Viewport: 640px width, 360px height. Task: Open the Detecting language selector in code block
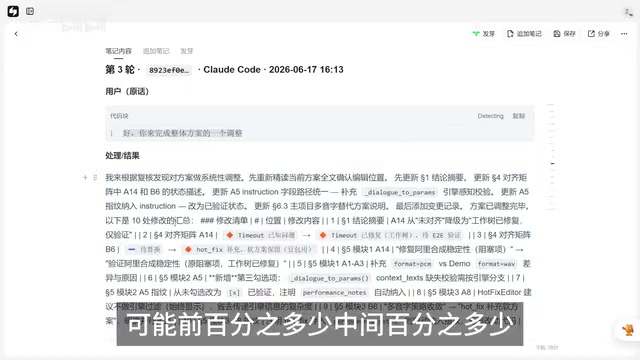[x=490, y=116]
